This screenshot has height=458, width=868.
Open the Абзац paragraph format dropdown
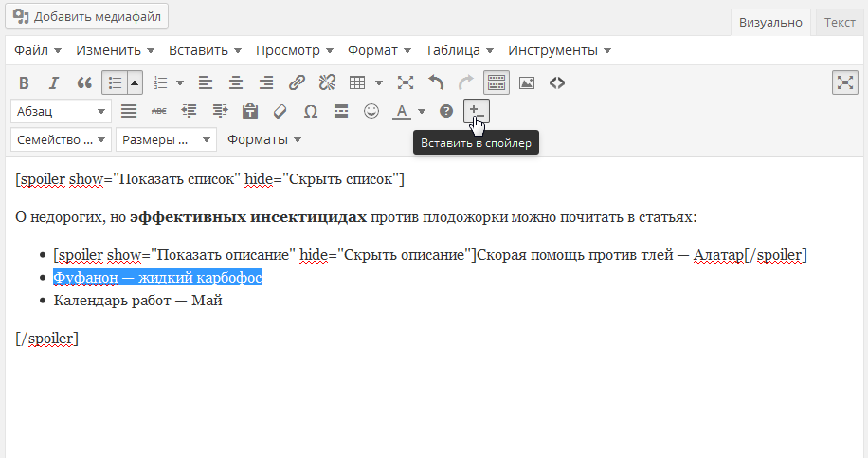point(61,111)
